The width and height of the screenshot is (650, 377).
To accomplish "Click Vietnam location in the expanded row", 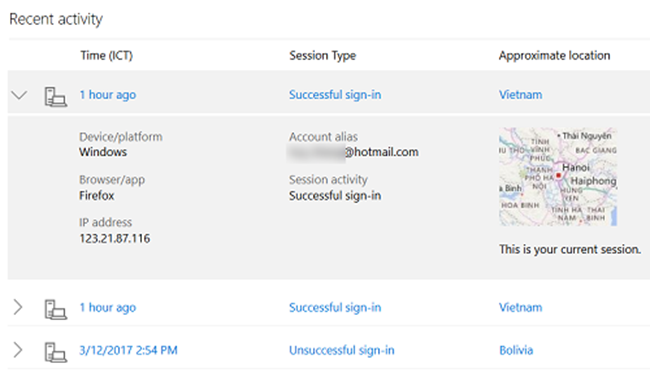I will click(521, 95).
